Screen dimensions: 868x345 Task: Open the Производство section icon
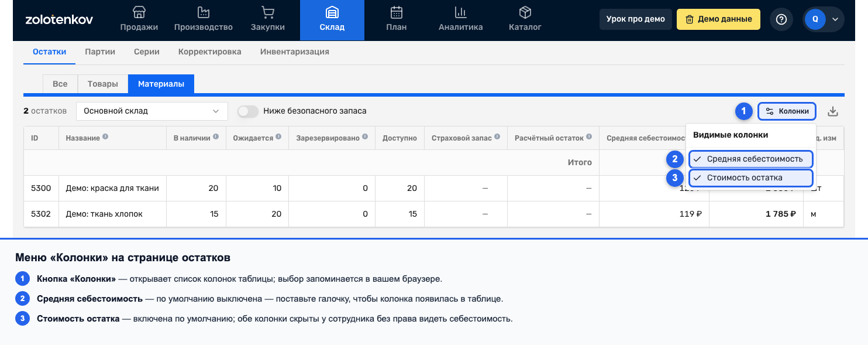203,12
